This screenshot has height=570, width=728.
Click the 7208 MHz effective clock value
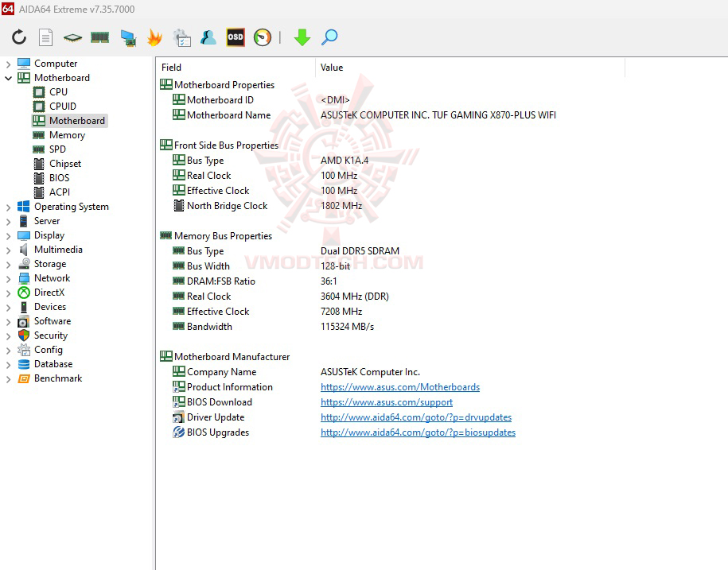[x=341, y=311]
